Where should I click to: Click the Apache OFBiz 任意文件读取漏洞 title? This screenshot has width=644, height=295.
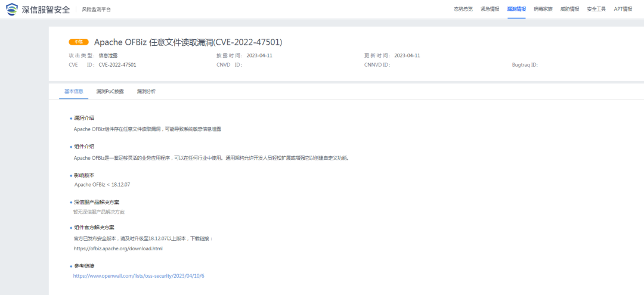coord(188,42)
